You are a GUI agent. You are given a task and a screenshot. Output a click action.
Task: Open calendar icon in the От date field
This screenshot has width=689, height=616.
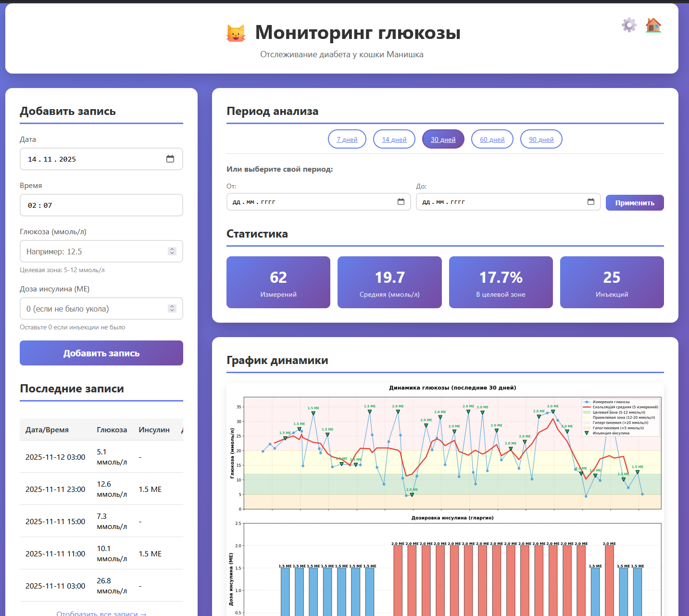401,202
